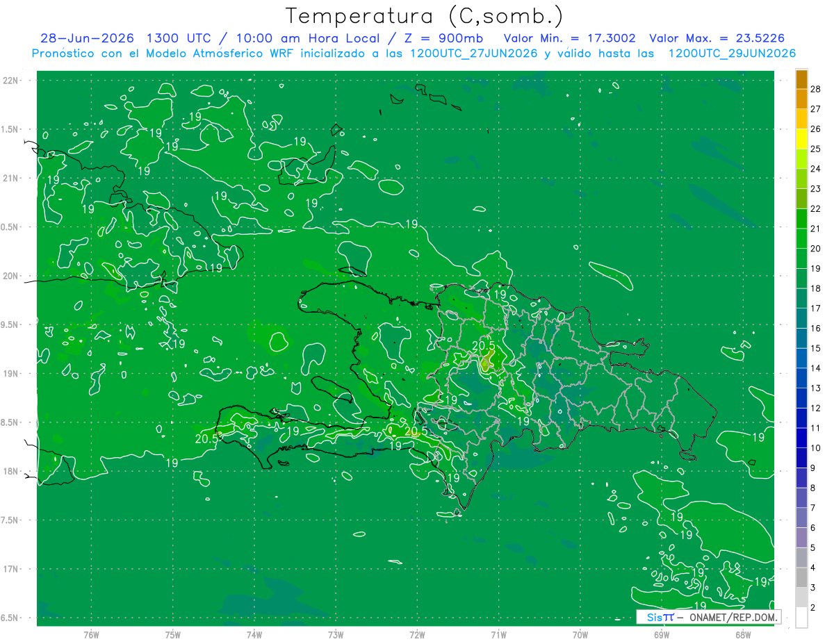Screen dimensions: 834x644
Task: Click the color legend value 24
Action: (815, 169)
